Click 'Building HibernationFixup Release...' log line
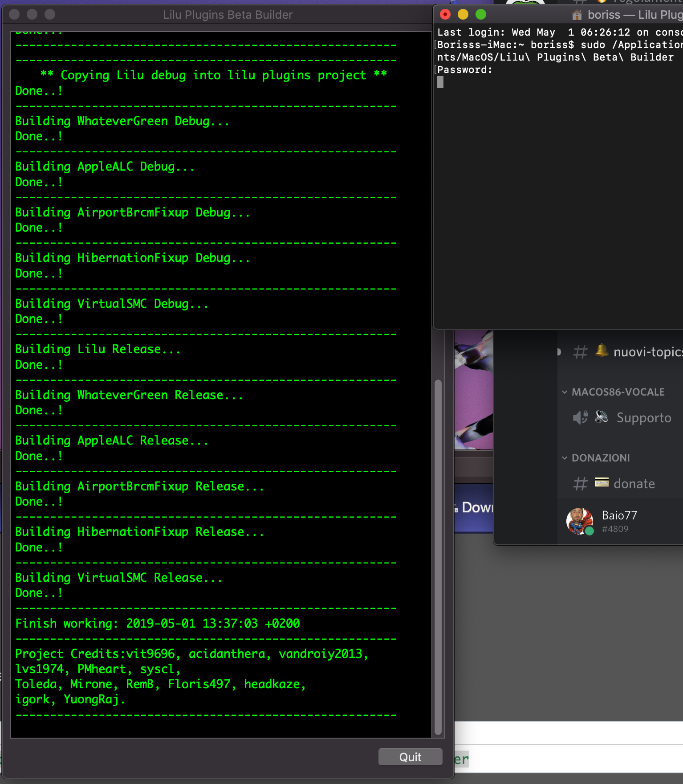The width and height of the screenshot is (683, 784). coord(140,532)
